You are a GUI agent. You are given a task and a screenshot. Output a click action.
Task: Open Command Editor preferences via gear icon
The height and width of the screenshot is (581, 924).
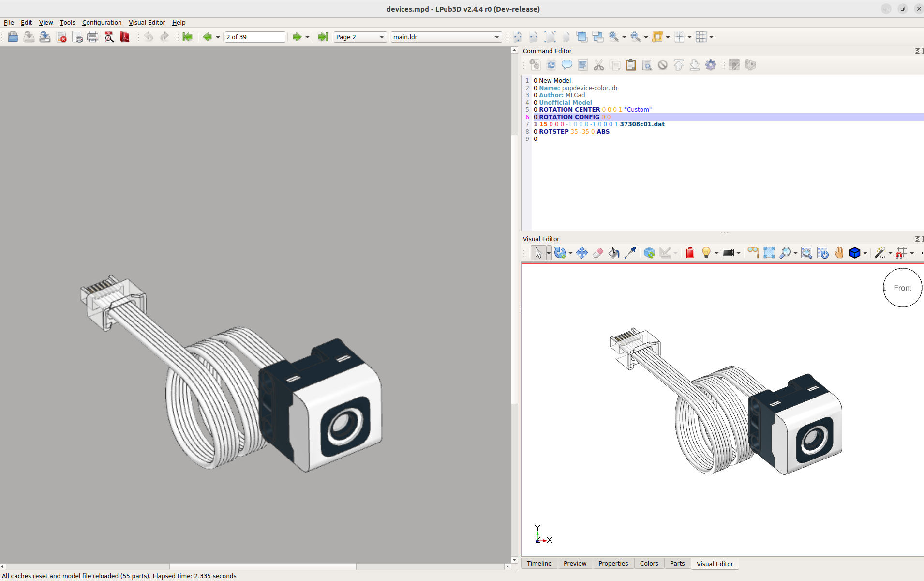tap(711, 64)
